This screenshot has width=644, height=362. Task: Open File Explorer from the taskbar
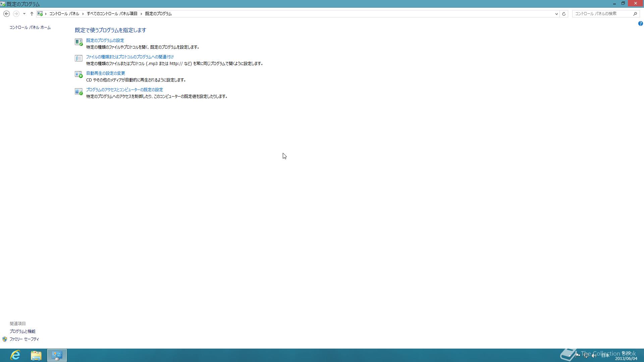point(36,355)
